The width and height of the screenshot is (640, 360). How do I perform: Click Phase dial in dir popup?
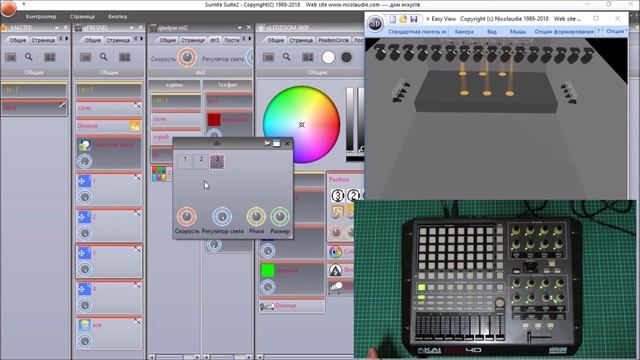pyautogui.click(x=256, y=217)
